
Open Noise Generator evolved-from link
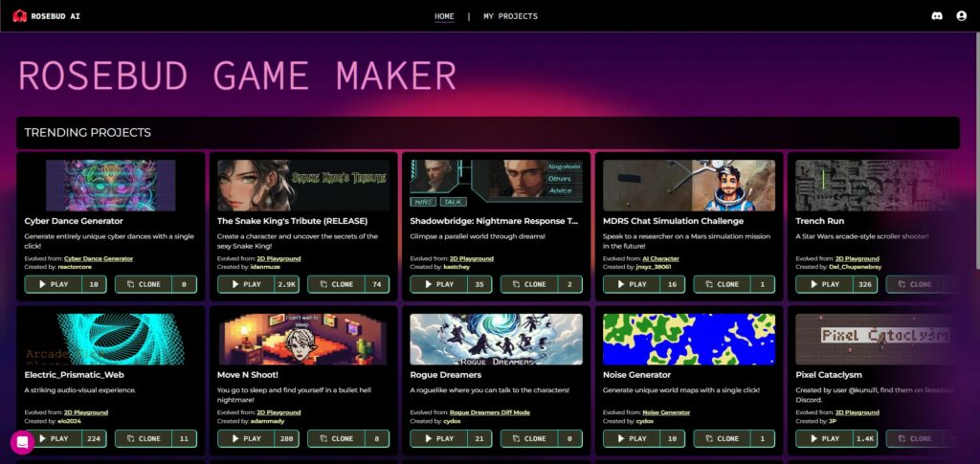tap(666, 412)
